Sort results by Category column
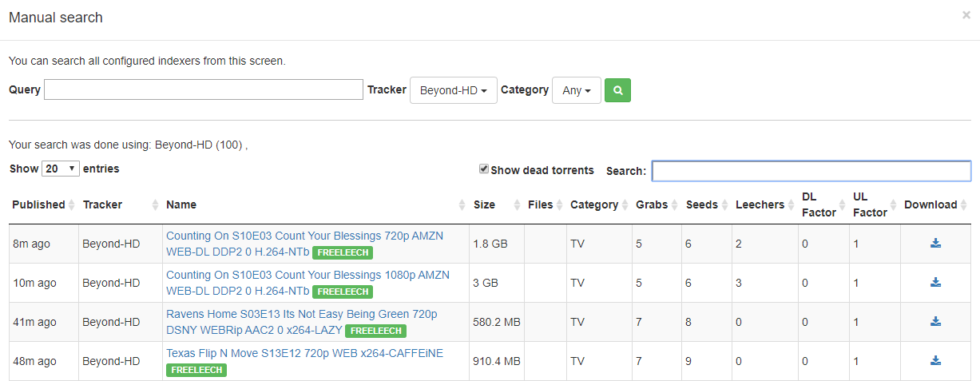The height and width of the screenshot is (381, 980). point(600,205)
